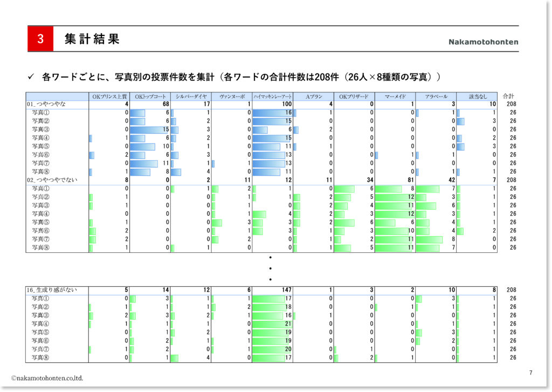This screenshot has height=392, width=552.
Task: Click the 合計 header label
Action: [508, 97]
